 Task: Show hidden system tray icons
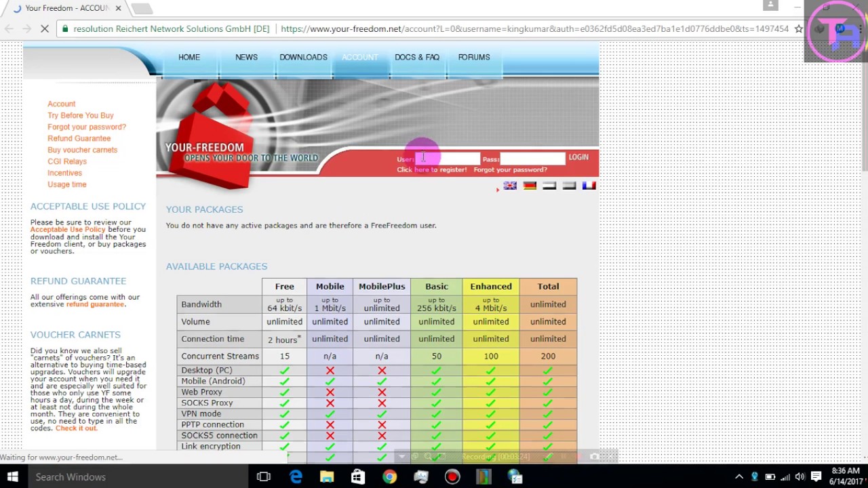[738, 476]
